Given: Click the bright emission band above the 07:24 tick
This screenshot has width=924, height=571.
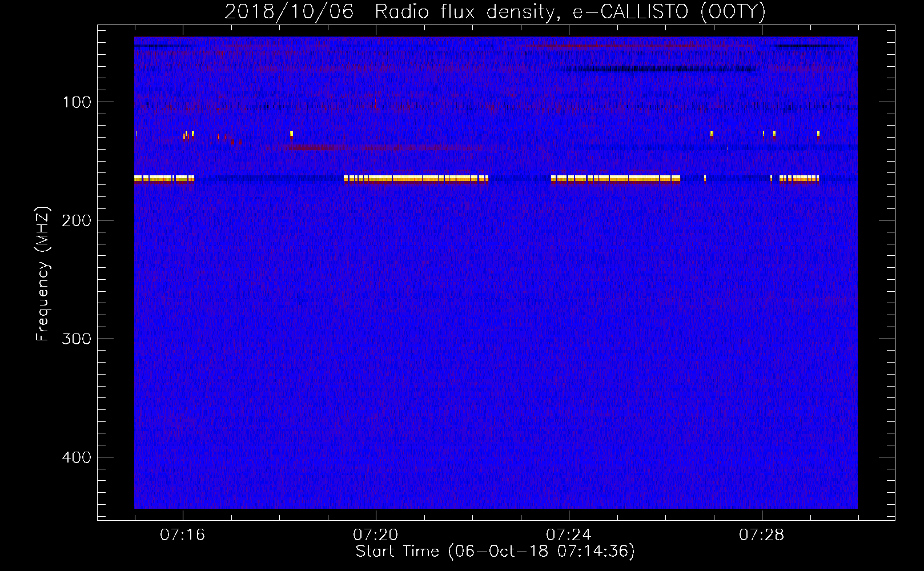Looking at the screenshot, I should [x=616, y=179].
